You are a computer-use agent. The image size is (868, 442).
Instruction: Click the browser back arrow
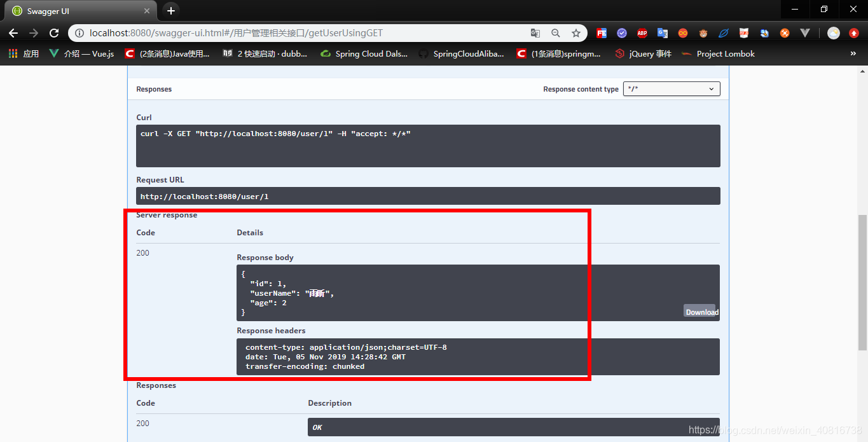point(13,33)
